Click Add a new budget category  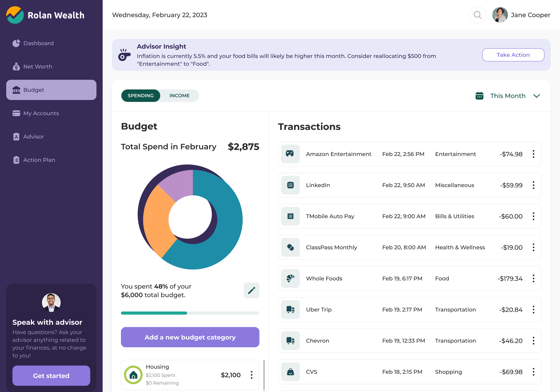click(x=190, y=337)
